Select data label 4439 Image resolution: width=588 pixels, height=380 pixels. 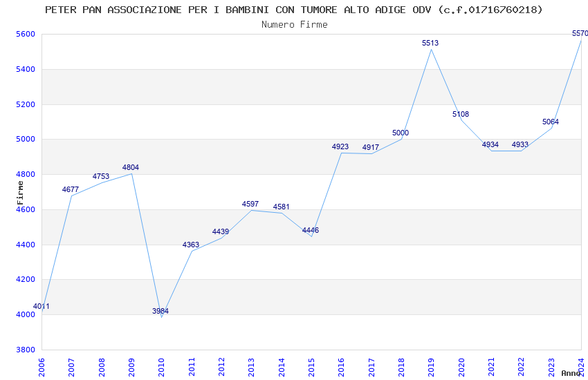[221, 231]
